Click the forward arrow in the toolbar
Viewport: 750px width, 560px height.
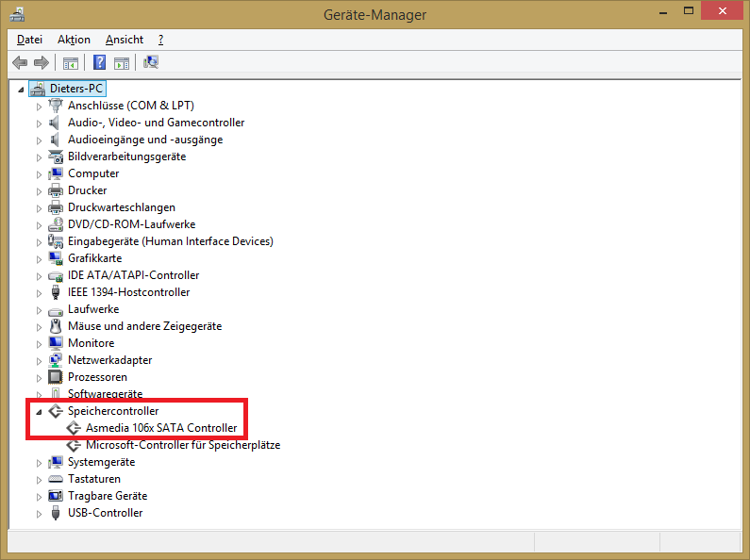coord(41,62)
